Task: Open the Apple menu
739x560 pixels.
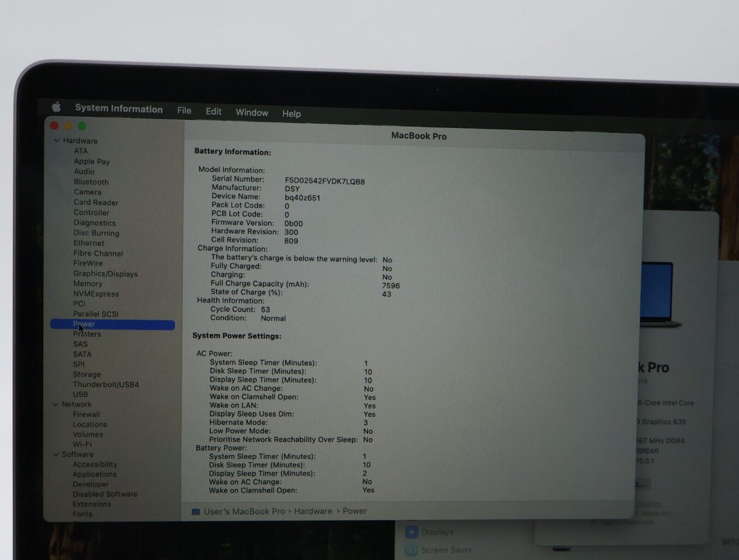Action: [56, 107]
